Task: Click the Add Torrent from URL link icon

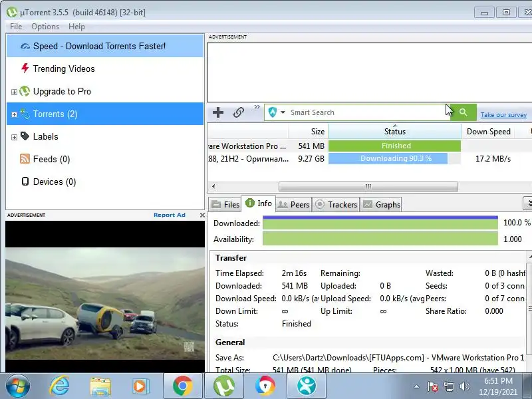Action: click(239, 112)
